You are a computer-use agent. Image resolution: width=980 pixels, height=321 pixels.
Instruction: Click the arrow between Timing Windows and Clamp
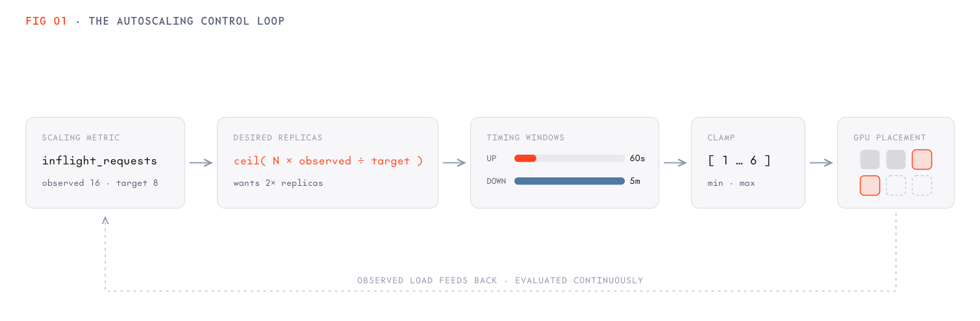pyautogui.click(x=675, y=163)
